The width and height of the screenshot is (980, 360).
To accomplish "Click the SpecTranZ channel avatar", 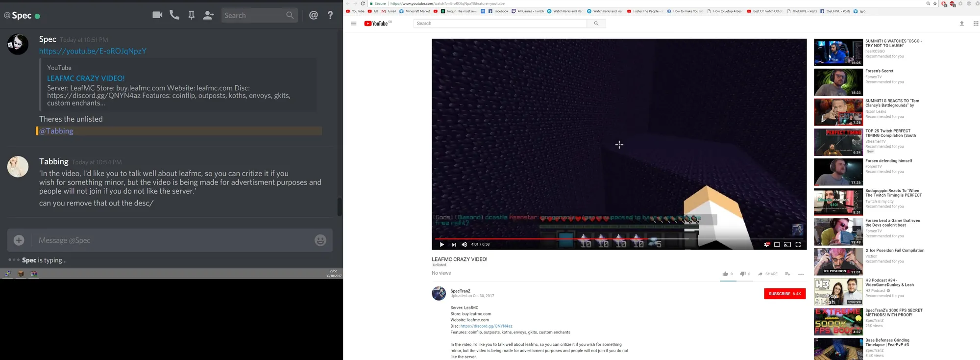I will [439, 293].
